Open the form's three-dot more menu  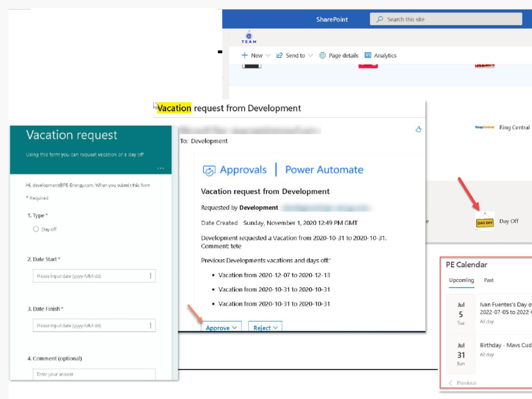161,168
